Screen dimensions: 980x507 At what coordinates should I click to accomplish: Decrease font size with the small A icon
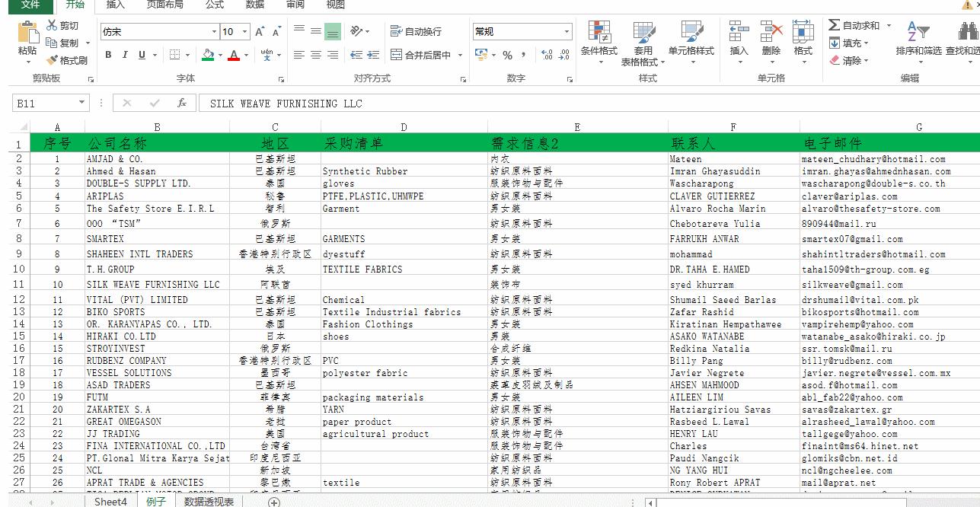(276, 31)
